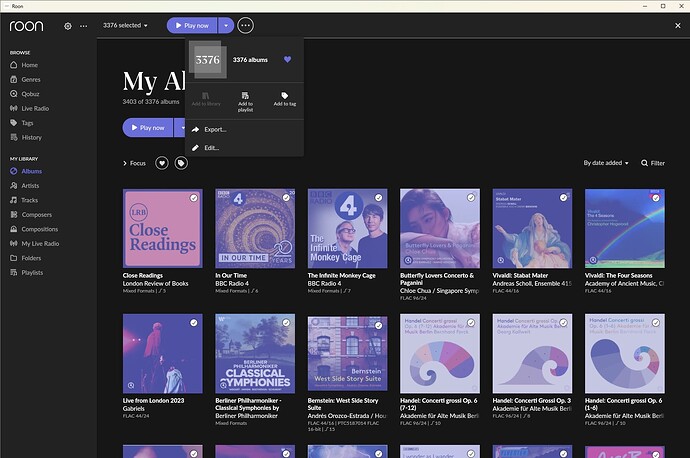
Task: Click Play now under My Albums heading
Action: pyautogui.click(x=148, y=128)
